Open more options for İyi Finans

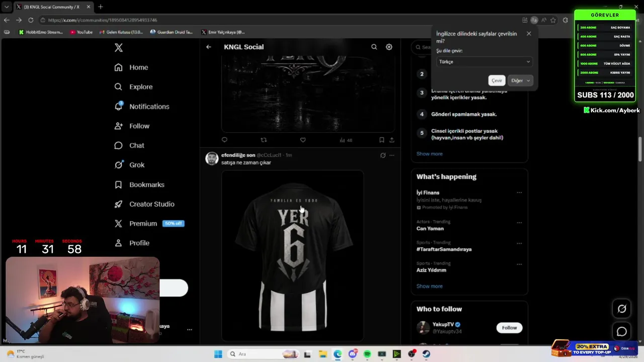pos(519,193)
